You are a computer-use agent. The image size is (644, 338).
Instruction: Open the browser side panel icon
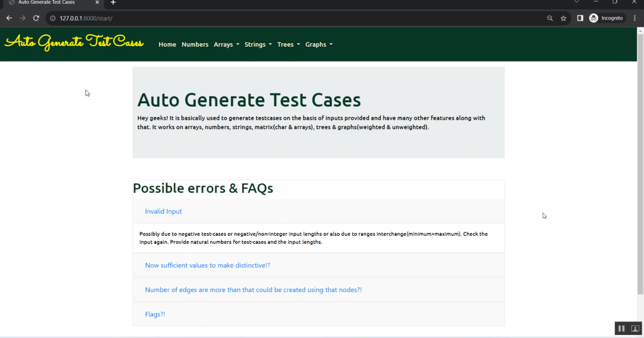[x=580, y=18]
